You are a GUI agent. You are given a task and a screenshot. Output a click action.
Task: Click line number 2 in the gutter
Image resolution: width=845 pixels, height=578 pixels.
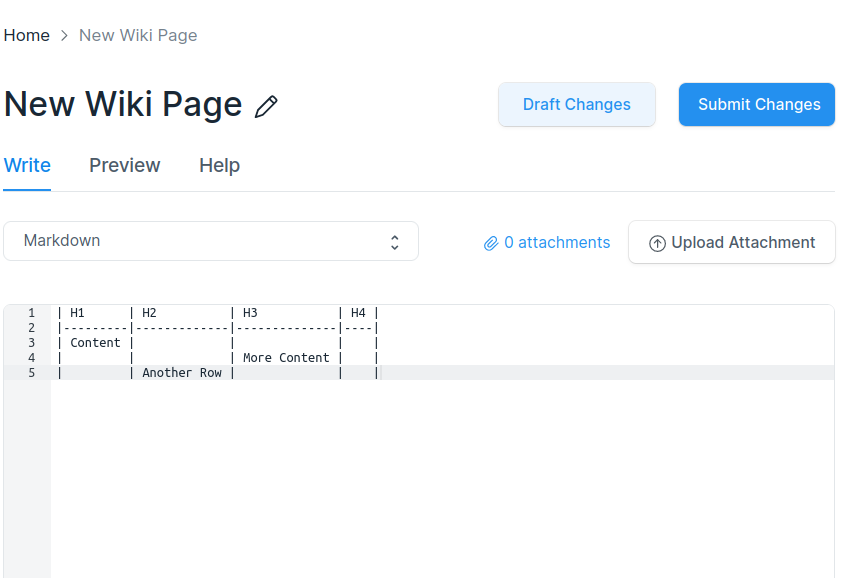click(x=32, y=328)
